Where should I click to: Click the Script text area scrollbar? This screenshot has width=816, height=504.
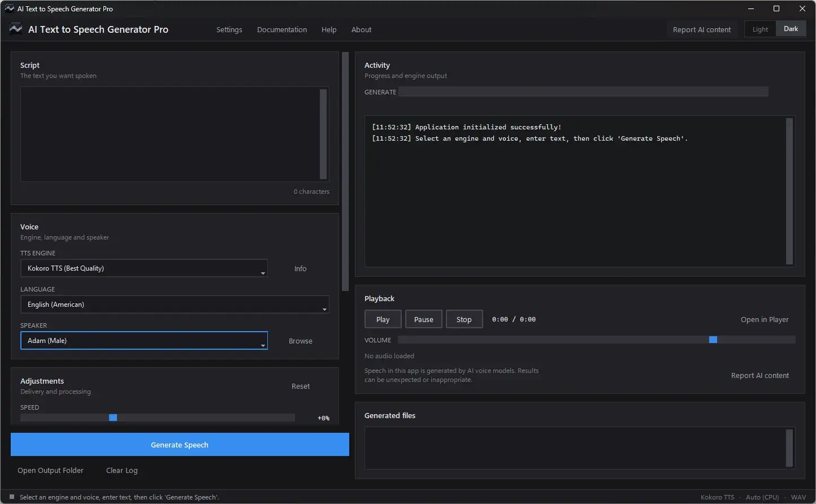click(324, 134)
